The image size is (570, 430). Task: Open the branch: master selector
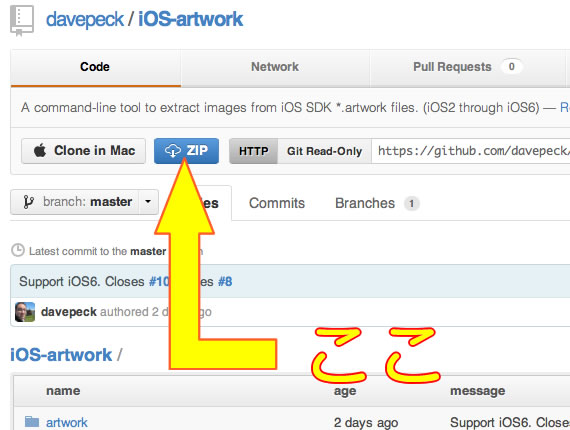pyautogui.click(x=84, y=202)
